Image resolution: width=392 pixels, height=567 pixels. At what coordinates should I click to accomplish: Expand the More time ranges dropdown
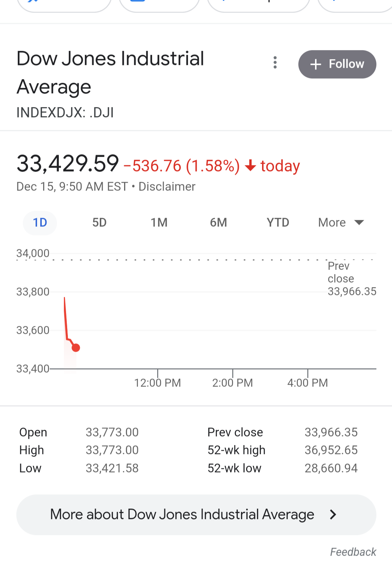point(341,223)
